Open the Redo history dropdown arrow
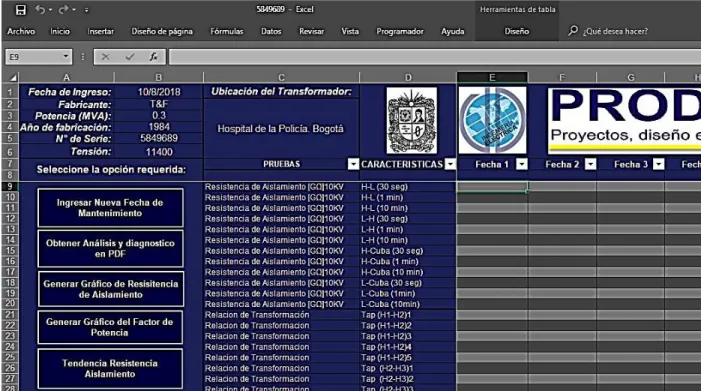 click(x=74, y=10)
